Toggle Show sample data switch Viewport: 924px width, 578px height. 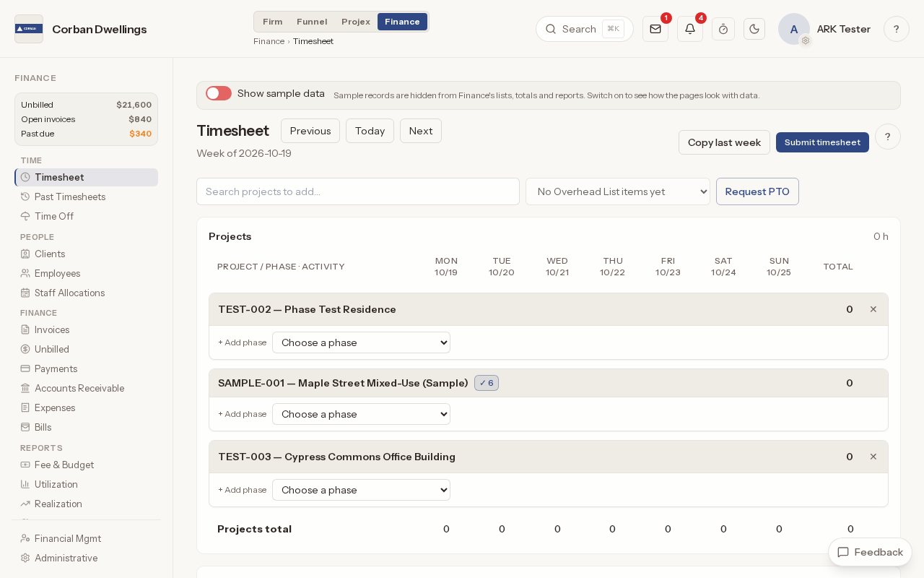coord(219,93)
